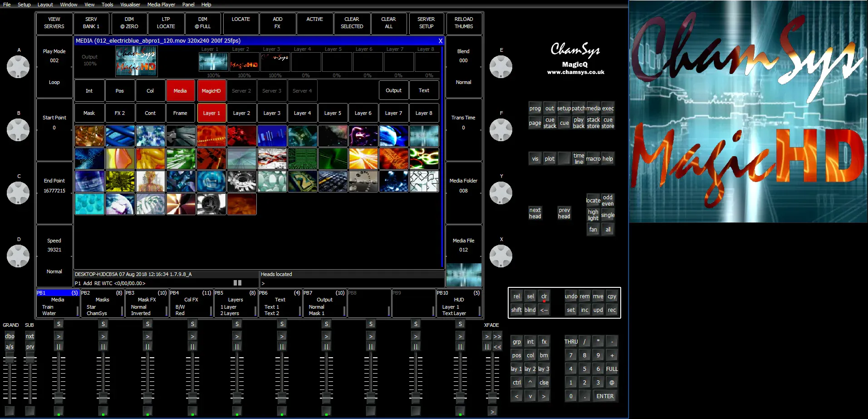Image resolution: width=868 pixels, height=419 pixels.
Task: Click the CLEAR ALL soft button
Action: [x=388, y=23]
